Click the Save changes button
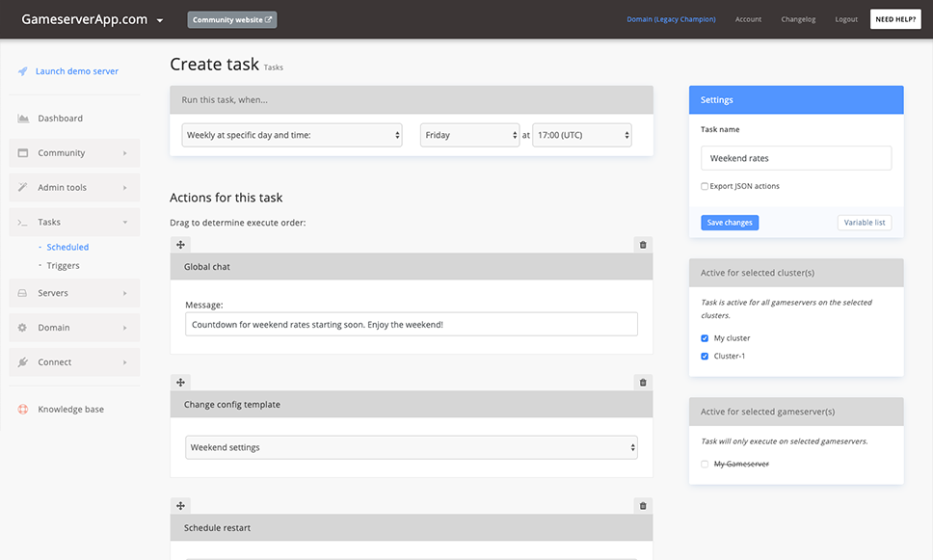The width and height of the screenshot is (933, 560). pos(730,223)
